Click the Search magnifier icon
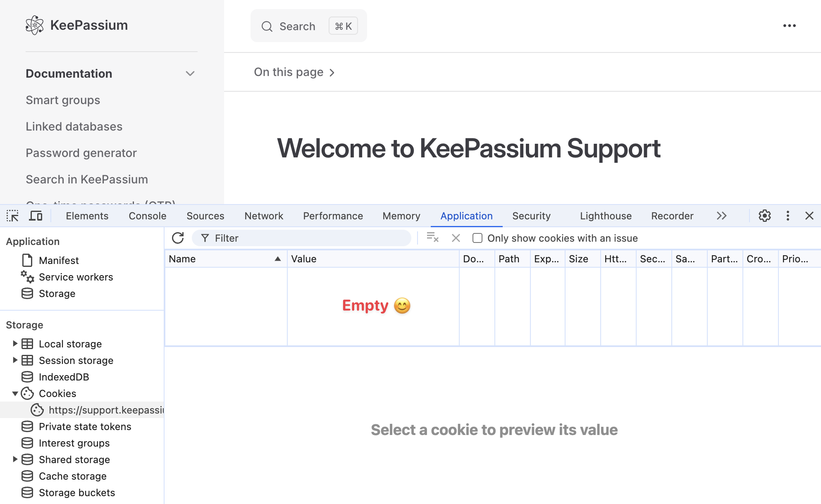Image resolution: width=821 pixels, height=504 pixels. (x=267, y=26)
